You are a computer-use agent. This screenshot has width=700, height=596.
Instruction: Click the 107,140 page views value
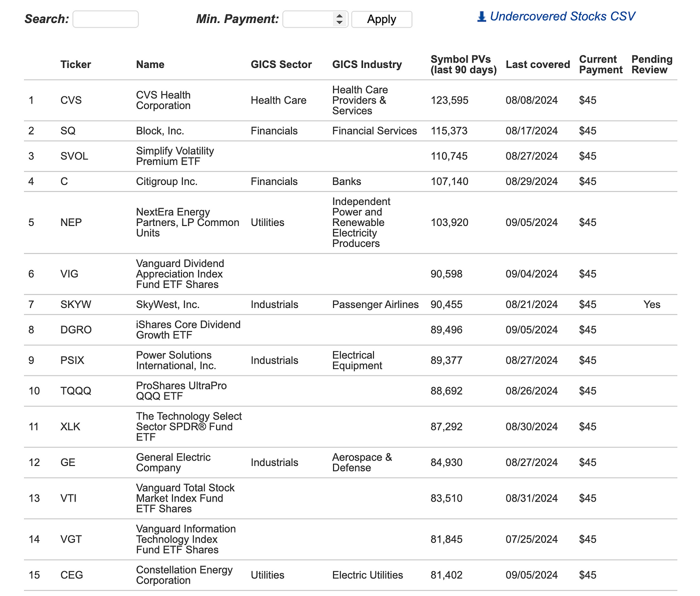[x=449, y=181]
